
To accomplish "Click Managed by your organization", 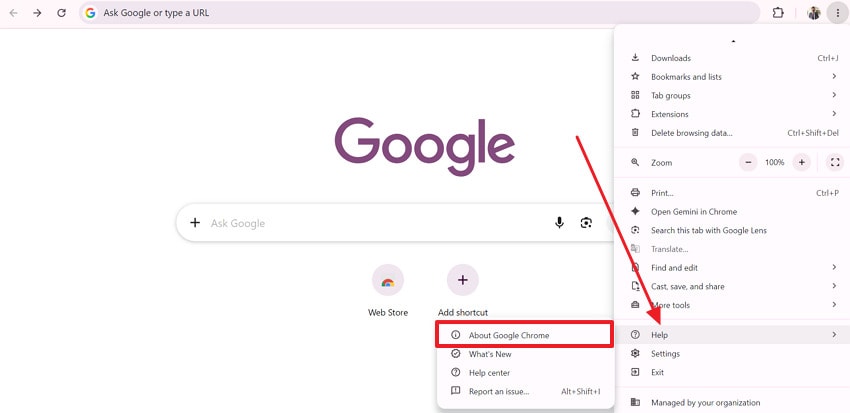I will point(733,403).
